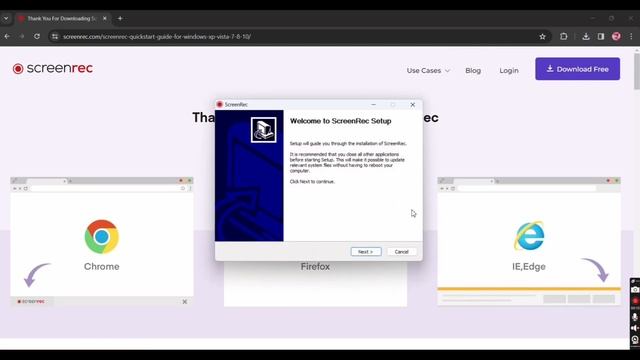Viewport: 640px width, 360px height.
Task: Open the browser extensions menu
Action: tap(564, 36)
